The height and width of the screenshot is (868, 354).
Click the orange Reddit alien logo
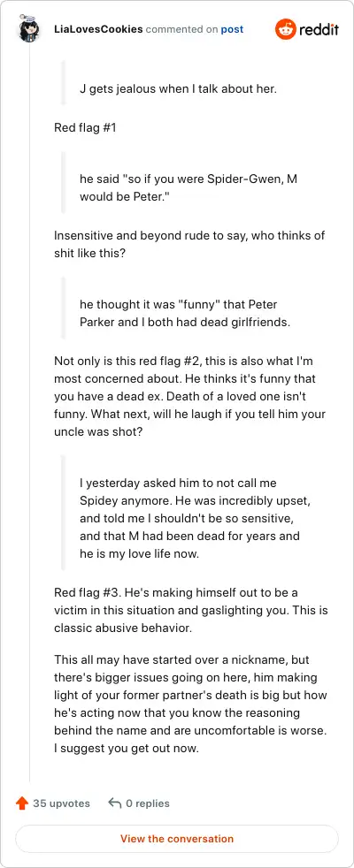286,29
